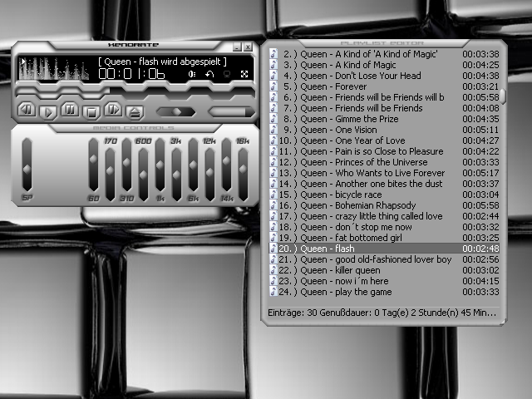Open files with the Eject button
Viewport: 532px width, 399px height.
pyautogui.click(x=135, y=112)
